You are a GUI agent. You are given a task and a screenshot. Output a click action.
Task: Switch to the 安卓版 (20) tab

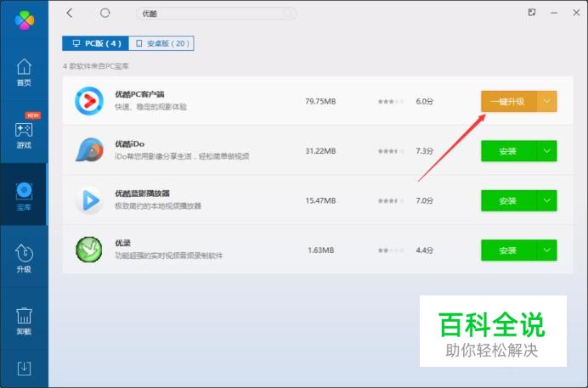(x=161, y=43)
